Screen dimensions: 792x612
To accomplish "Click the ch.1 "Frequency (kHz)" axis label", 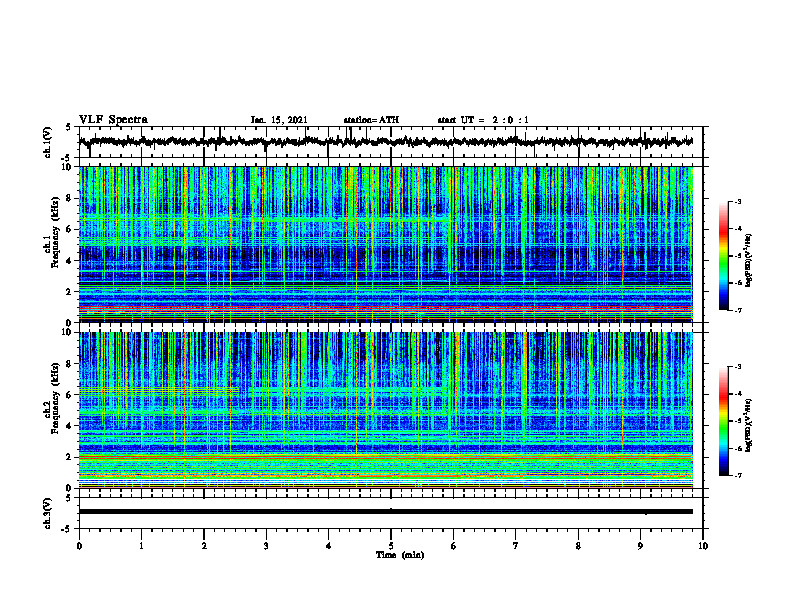I will coord(54,232).
